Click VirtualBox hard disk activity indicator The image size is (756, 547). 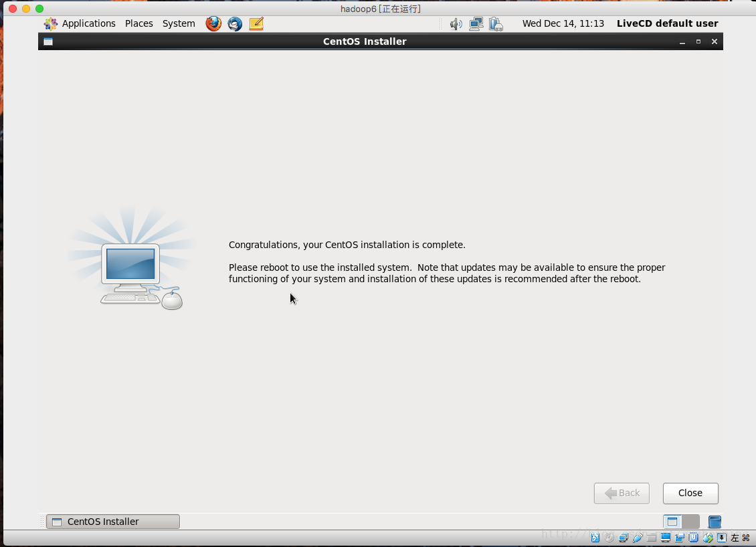(x=595, y=538)
